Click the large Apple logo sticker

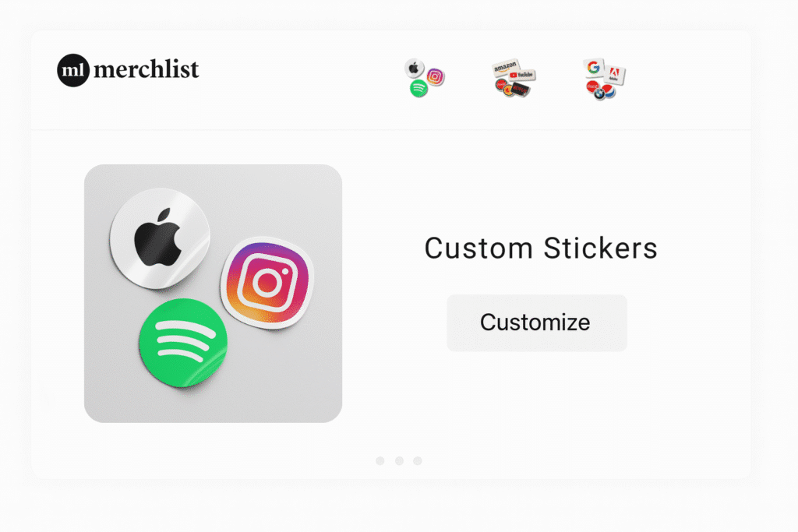(x=160, y=238)
